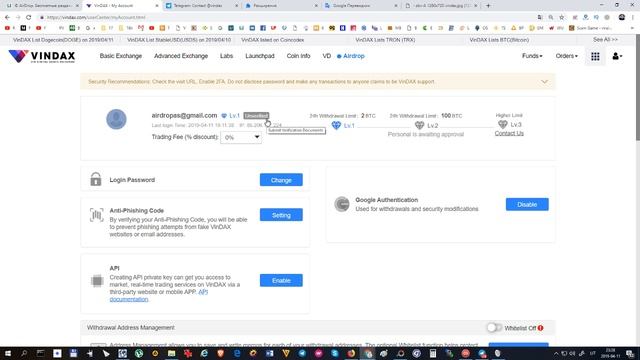Open the VD menu item

(327, 56)
